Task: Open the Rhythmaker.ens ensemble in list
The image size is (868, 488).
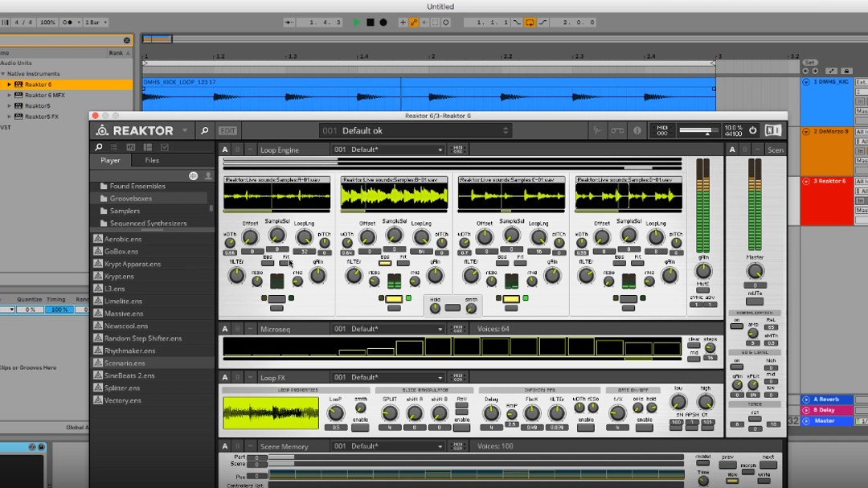Action: click(129, 351)
